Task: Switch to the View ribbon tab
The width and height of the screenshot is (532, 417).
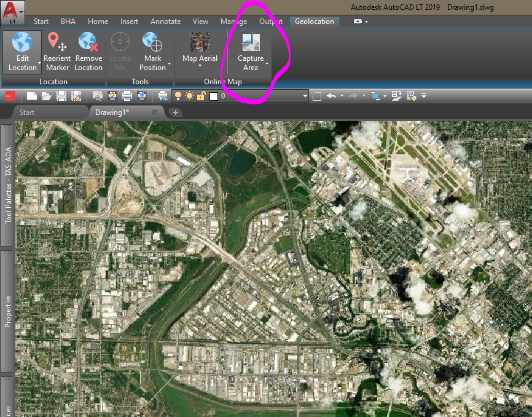Action: click(200, 22)
